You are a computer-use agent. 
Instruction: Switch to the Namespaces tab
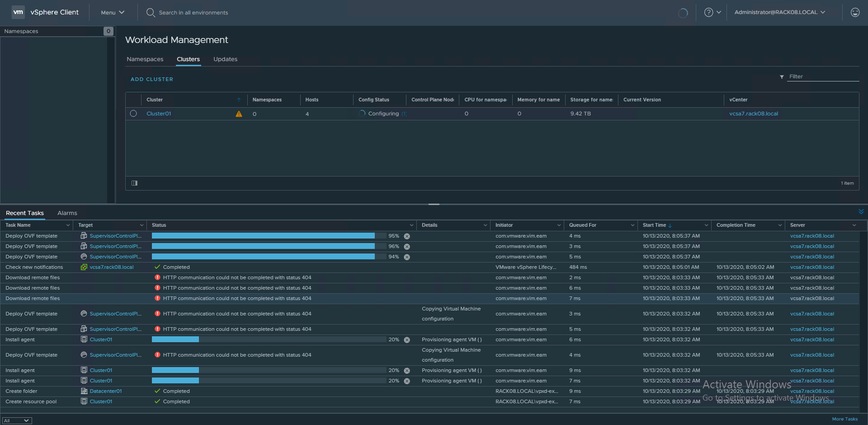(x=145, y=59)
